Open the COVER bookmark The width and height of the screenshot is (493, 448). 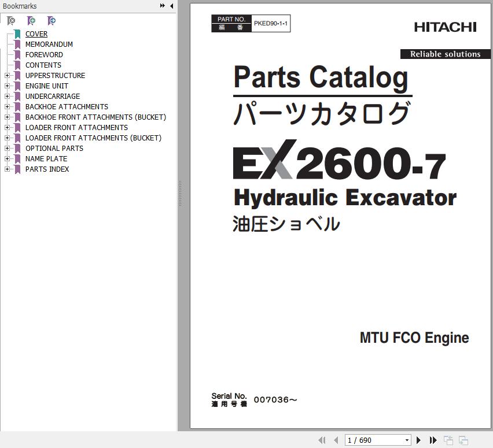coord(36,34)
